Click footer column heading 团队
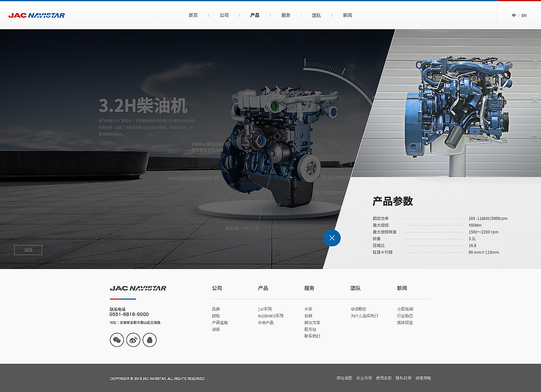Image resolution: width=541 pixels, height=392 pixels. 355,288
